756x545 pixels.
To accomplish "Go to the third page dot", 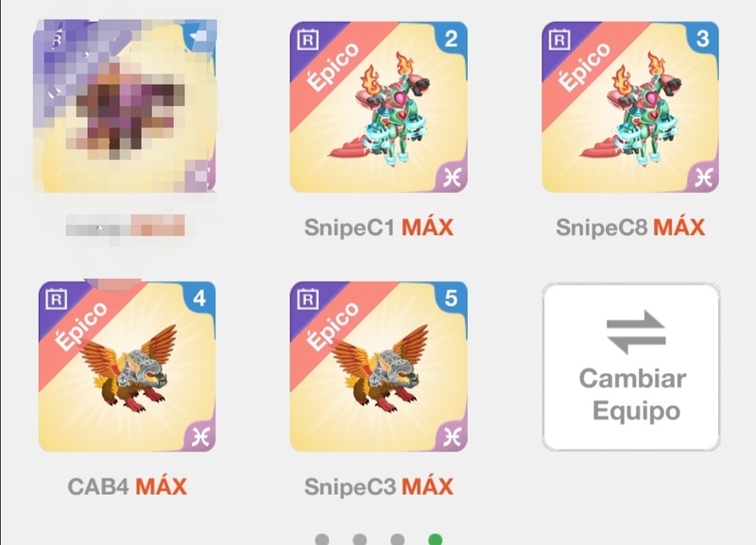I will pyautogui.click(x=397, y=539).
